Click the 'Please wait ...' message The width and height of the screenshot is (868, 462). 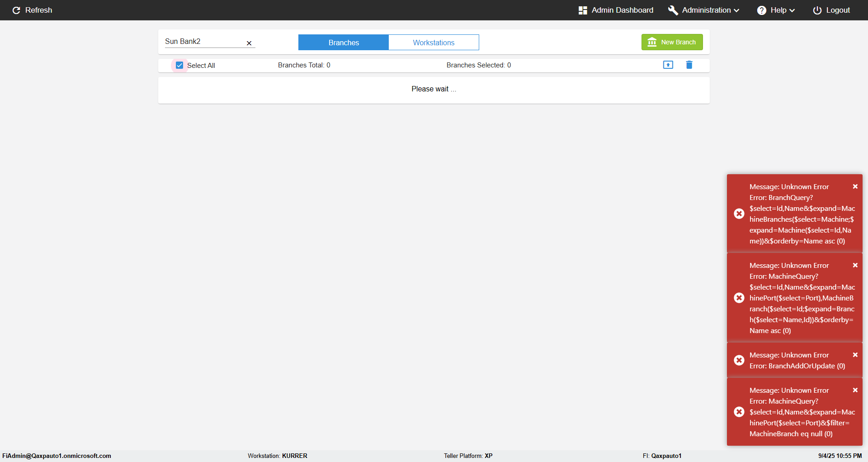click(434, 89)
